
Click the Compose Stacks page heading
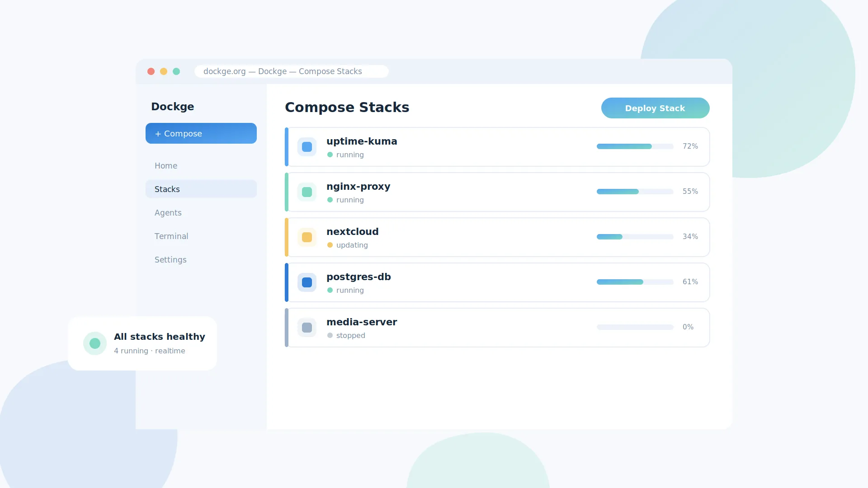[x=347, y=108]
